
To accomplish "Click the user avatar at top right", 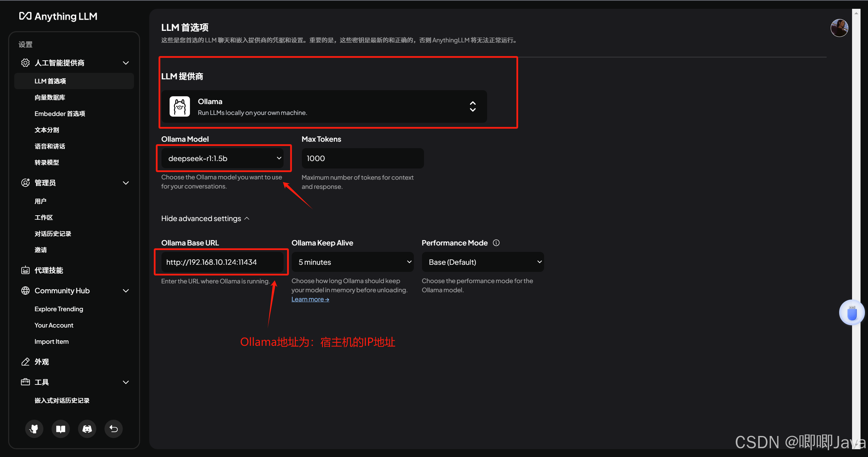I will [839, 28].
